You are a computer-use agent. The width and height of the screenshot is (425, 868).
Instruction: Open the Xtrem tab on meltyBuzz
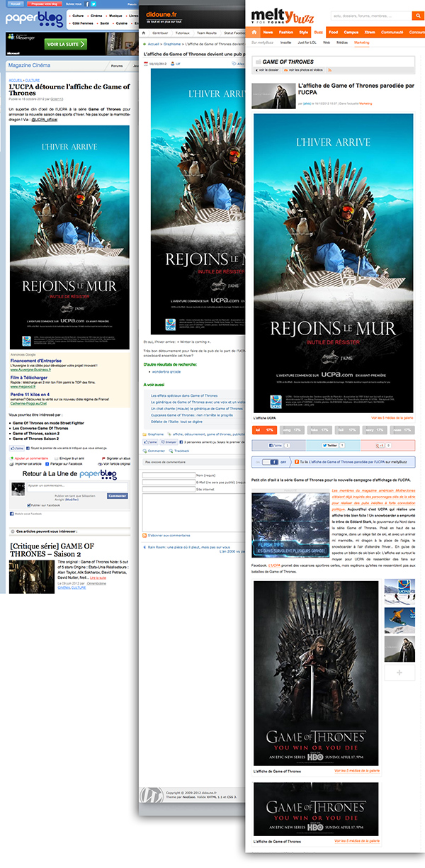[x=370, y=33]
